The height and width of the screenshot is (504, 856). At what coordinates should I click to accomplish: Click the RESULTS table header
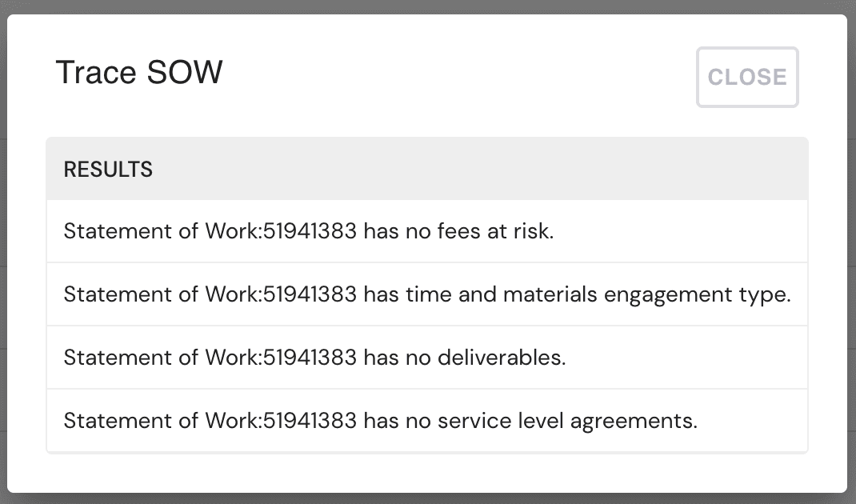pos(108,170)
